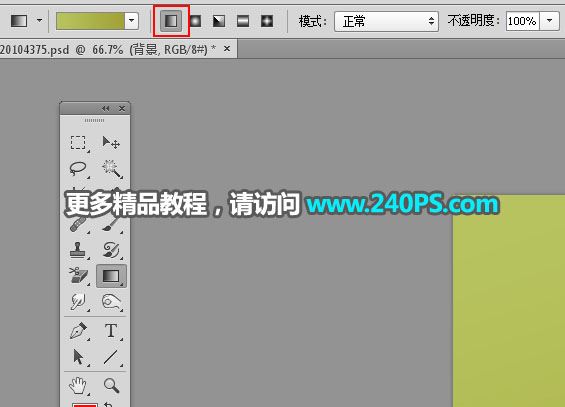Screen dimensions: 565x407
Task: Select the Radial Gradient style button
Action: coord(195,21)
